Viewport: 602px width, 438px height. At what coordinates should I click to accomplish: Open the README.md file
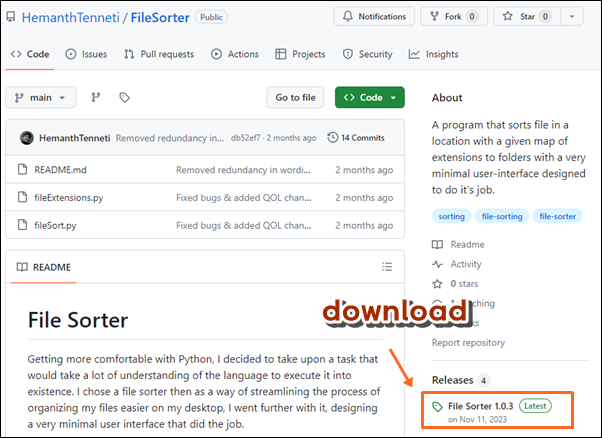point(60,170)
